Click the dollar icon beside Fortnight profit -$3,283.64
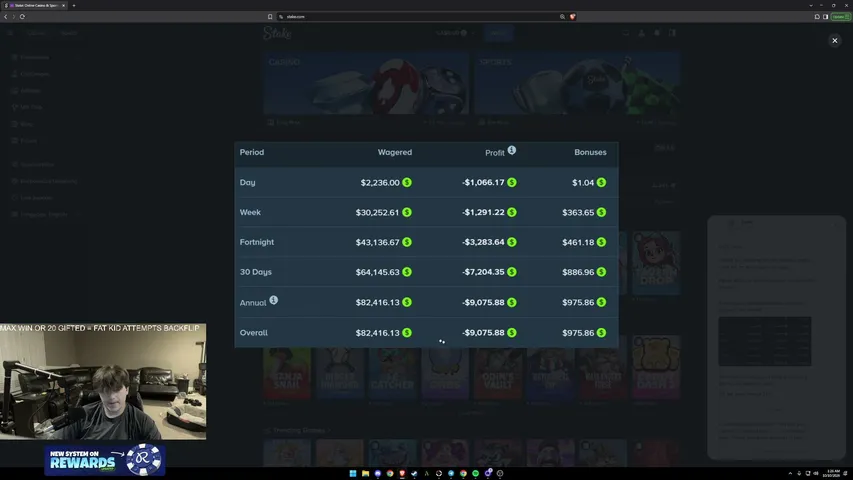 [512, 242]
